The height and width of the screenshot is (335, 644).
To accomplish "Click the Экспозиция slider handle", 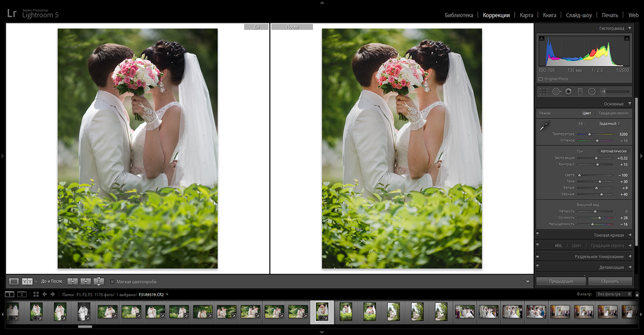I will pyautogui.click(x=597, y=158).
